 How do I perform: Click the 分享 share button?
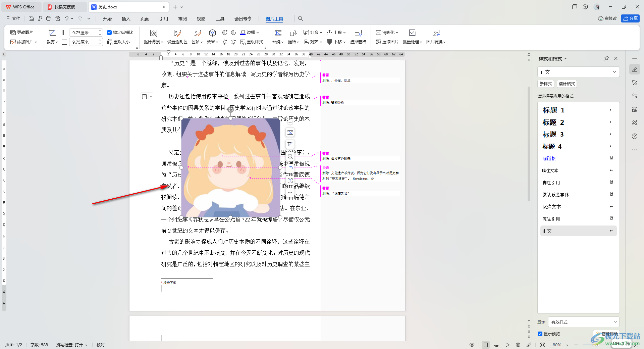(x=630, y=18)
